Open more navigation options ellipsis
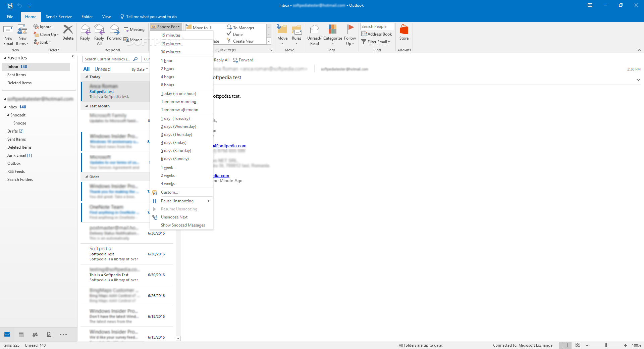The height and width of the screenshot is (349, 644). coord(63,335)
